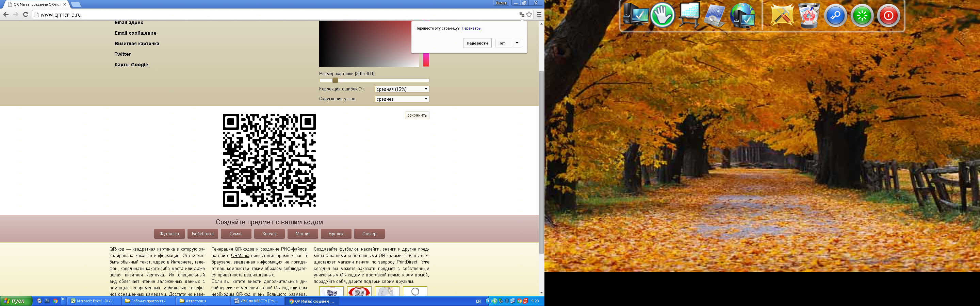980x306 pixels.
Task: Select QR Mania taskbar button
Action: 312,301
